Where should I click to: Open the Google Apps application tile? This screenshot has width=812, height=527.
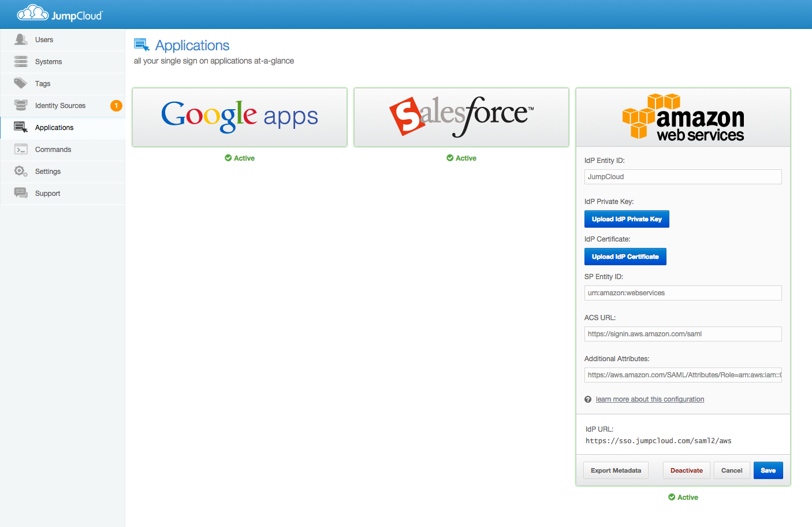240,117
